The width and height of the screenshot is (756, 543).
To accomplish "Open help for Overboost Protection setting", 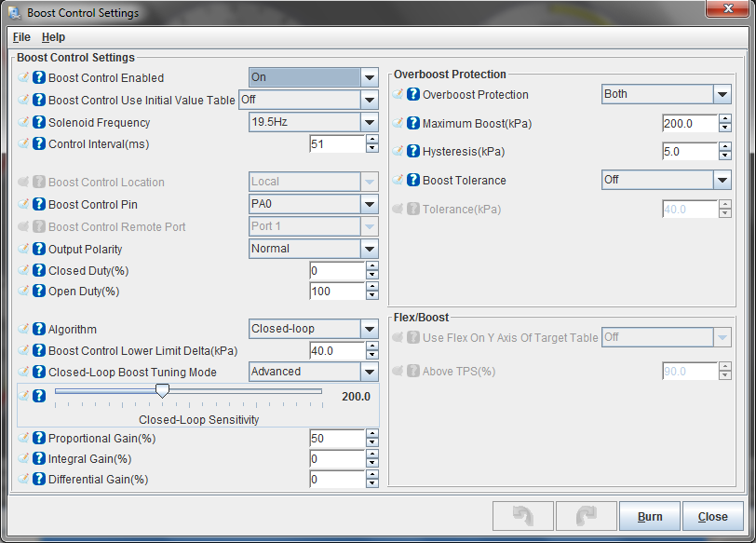I will click(413, 94).
